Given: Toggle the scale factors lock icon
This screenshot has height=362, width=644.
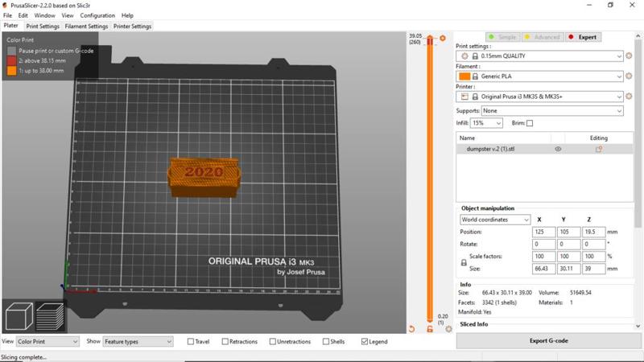Looking at the screenshot, I should [464, 262].
